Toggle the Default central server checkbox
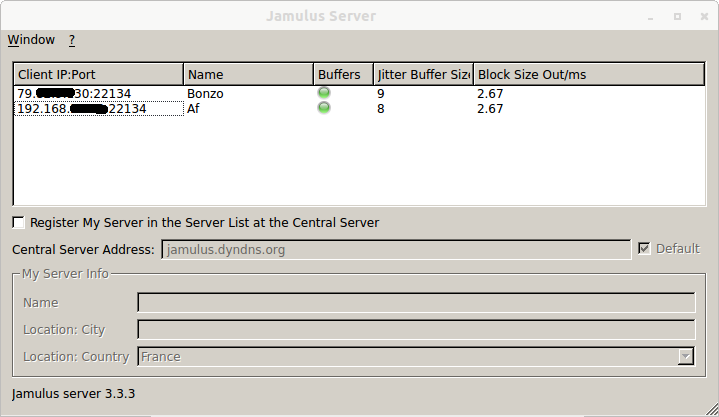The height and width of the screenshot is (417, 719). coord(644,249)
